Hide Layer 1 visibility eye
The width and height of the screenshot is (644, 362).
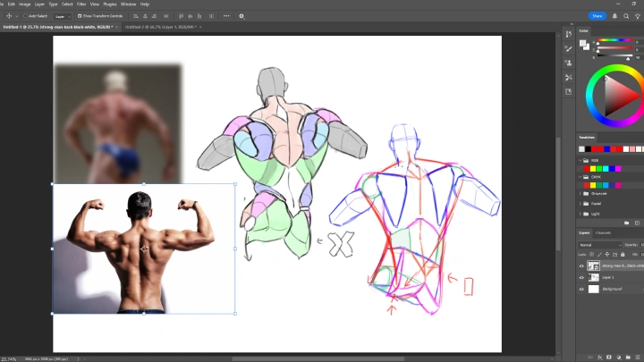(x=581, y=277)
